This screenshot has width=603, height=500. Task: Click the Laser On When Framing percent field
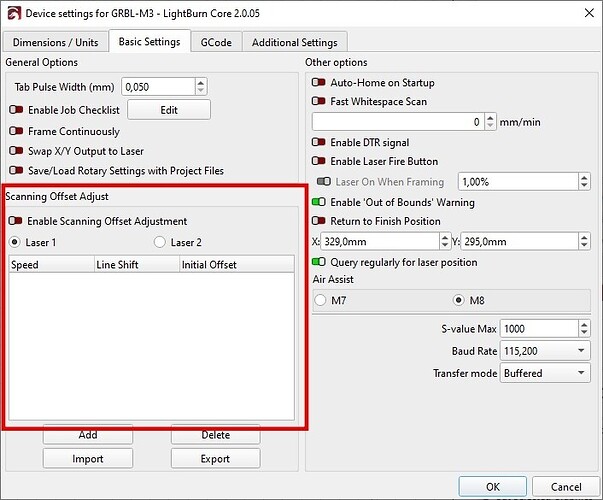click(518, 182)
